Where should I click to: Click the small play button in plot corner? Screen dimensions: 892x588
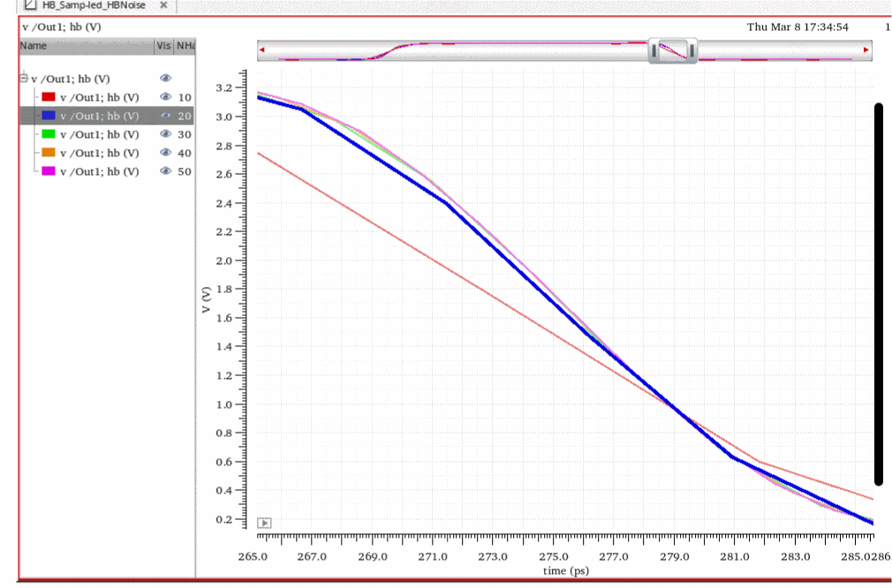pos(264,523)
